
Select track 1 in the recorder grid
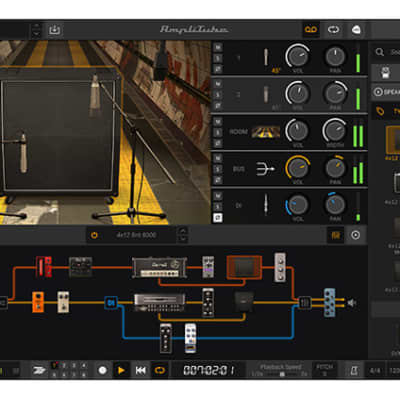click(54, 366)
